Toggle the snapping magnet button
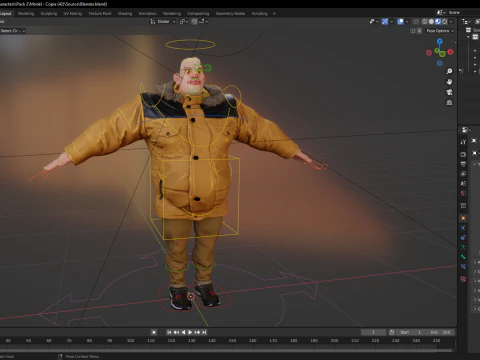This screenshot has width=480, height=360. (194, 22)
